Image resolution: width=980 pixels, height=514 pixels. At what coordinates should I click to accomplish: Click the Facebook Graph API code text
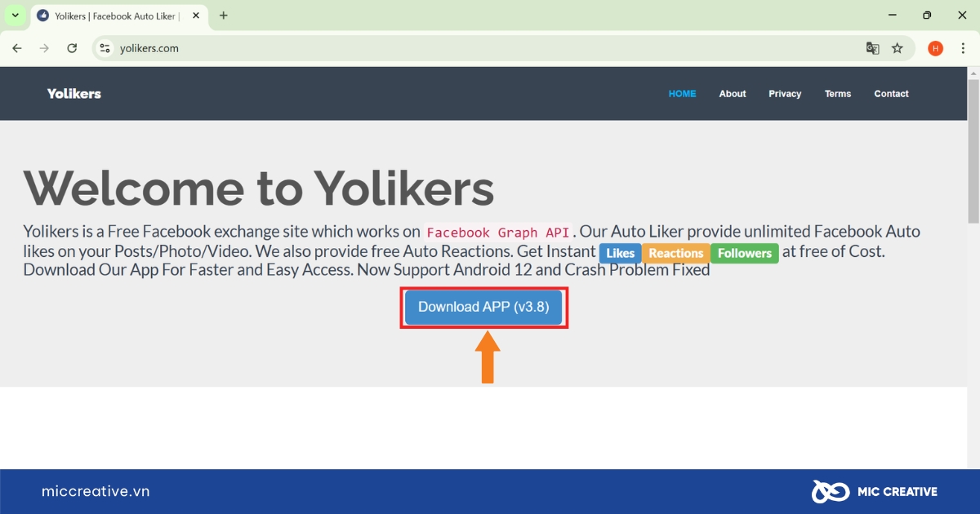point(498,233)
